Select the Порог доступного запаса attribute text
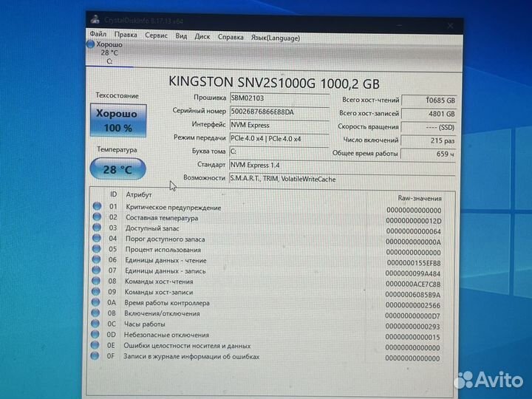 click(x=166, y=239)
